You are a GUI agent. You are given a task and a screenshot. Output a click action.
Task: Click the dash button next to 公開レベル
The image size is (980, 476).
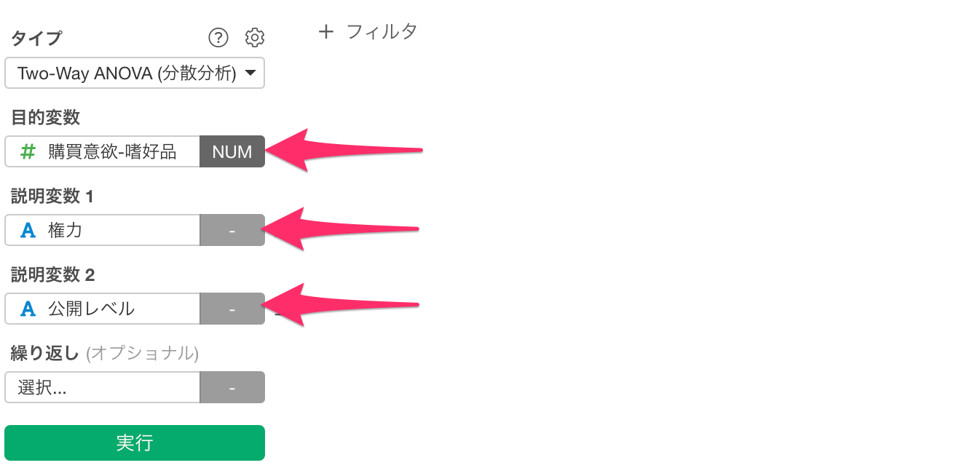pos(232,309)
